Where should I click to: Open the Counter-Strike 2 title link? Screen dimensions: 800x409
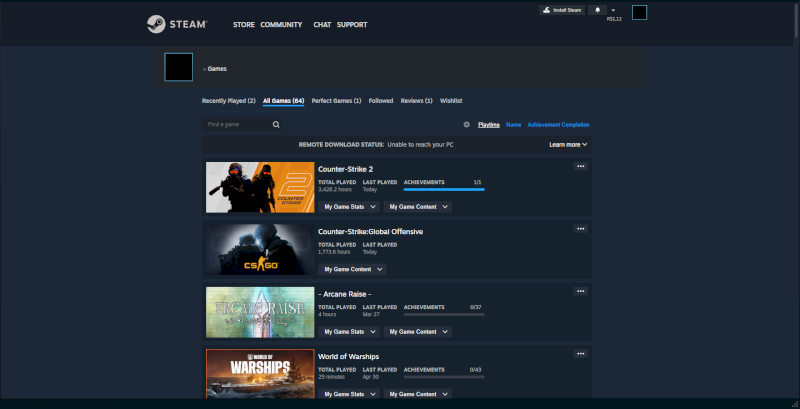[345, 169]
